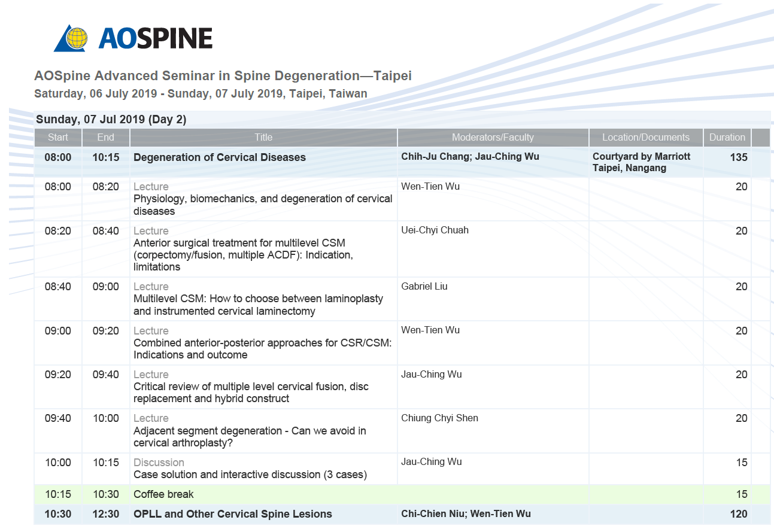Select the 'Adjacent segment degeneration' lecture title
This screenshot has width=774, height=532.
[x=250, y=437]
